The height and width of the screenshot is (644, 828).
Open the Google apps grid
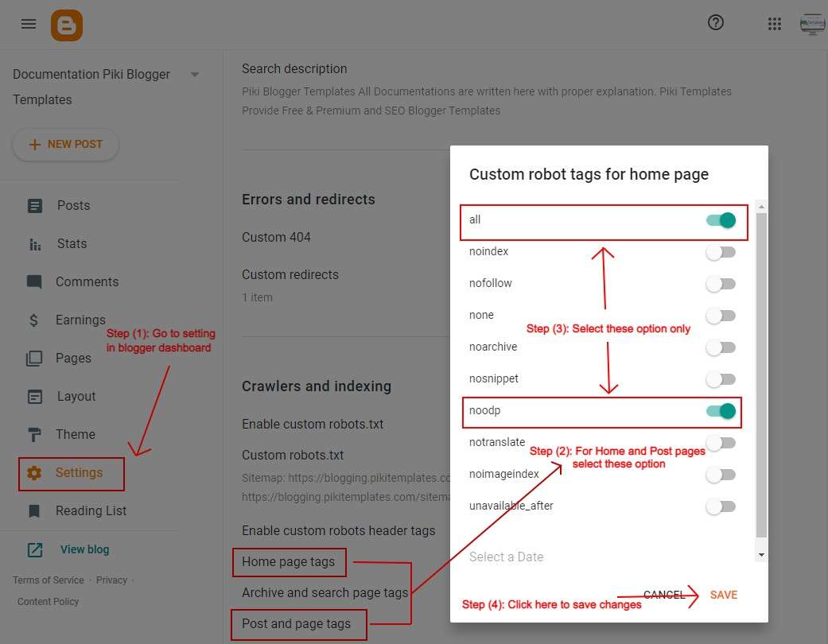tap(774, 24)
